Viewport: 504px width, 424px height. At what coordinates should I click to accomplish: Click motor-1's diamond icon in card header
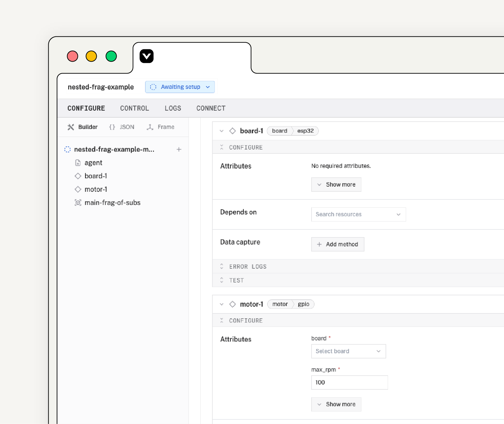pos(233,304)
